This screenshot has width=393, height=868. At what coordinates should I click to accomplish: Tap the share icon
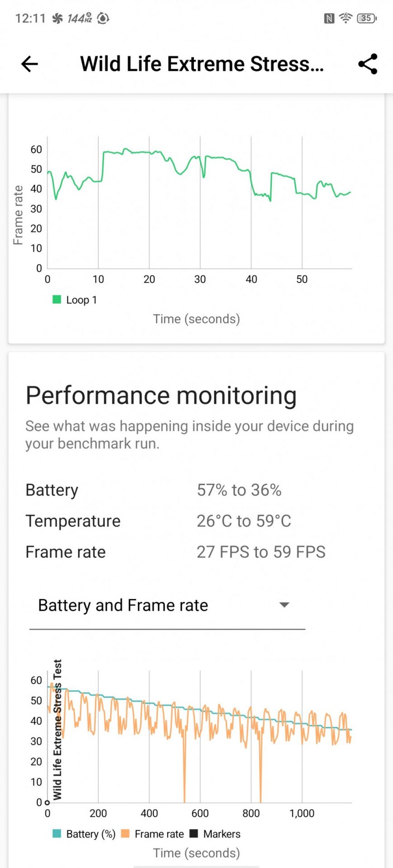coord(367,64)
